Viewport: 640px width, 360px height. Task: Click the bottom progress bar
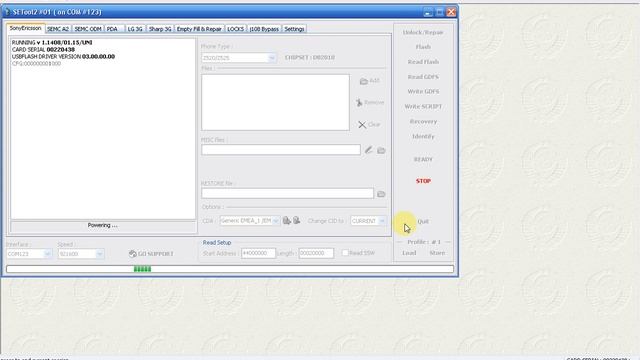click(x=230, y=269)
